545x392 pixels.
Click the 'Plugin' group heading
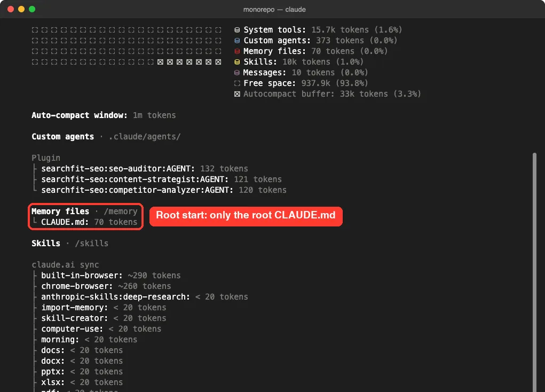[x=46, y=158]
